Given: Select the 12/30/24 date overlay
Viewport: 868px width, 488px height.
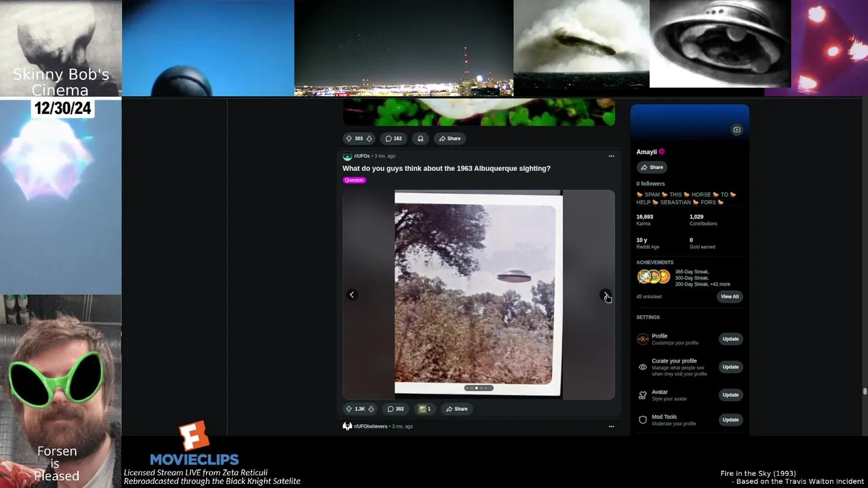Looking at the screenshot, I should pyautogui.click(x=62, y=108).
